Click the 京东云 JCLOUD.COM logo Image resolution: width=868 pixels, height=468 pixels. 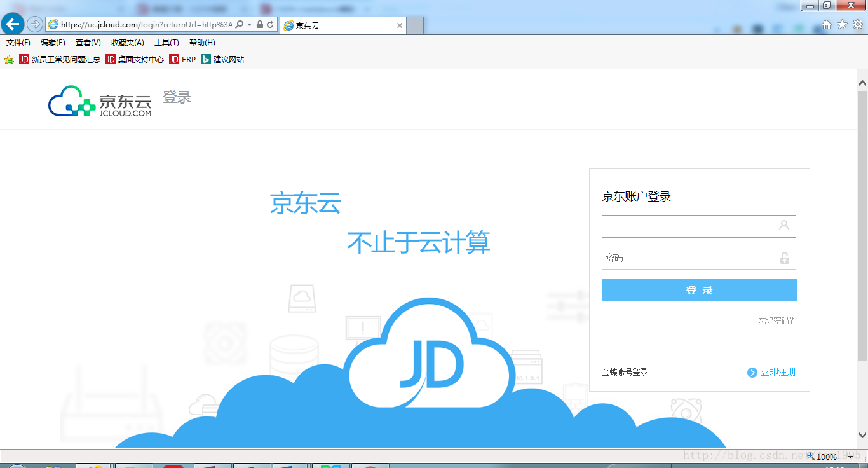pyautogui.click(x=100, y=102)
